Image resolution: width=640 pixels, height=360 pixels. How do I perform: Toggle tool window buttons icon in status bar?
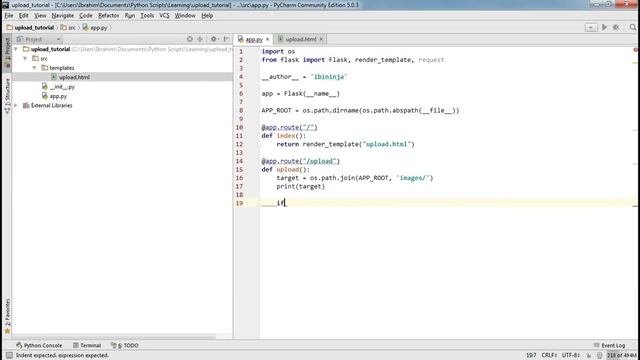coord(9,356)
